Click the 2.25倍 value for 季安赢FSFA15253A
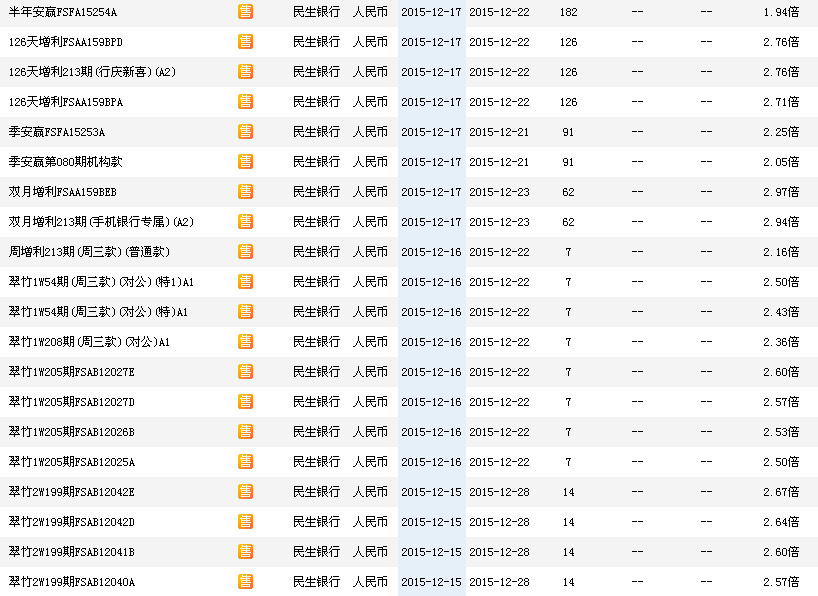 781,132
